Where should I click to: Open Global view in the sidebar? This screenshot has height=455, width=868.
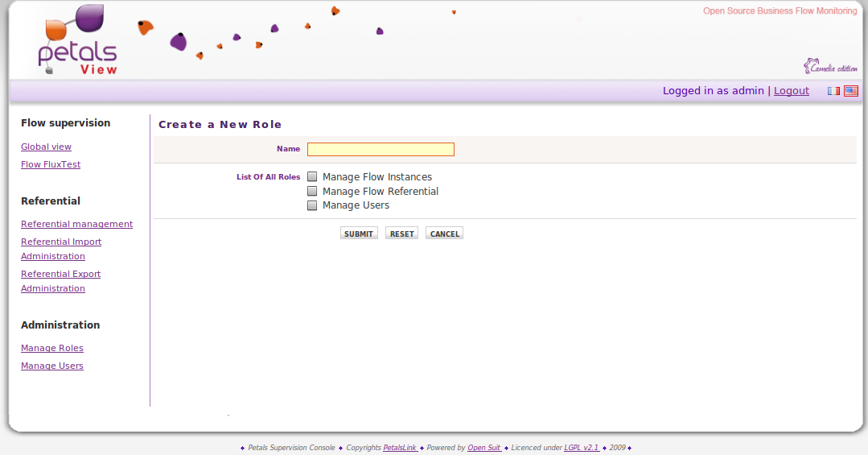pos(46,147)
